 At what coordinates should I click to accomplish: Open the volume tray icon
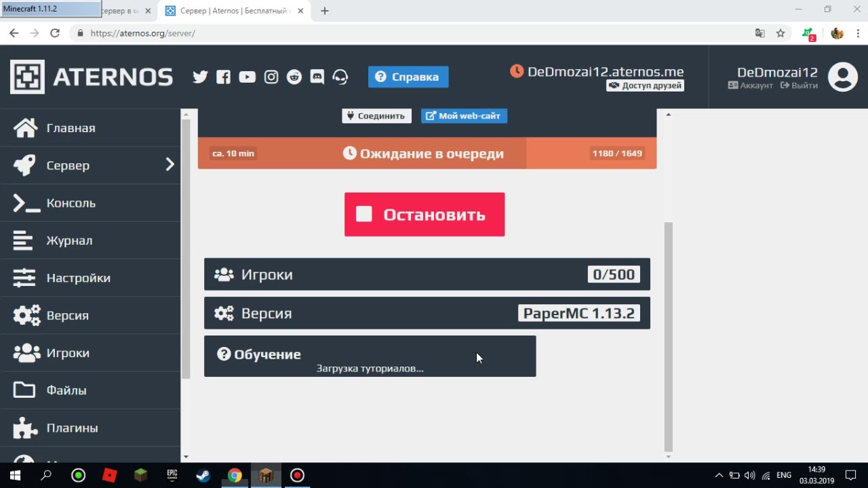coord(750,475)
